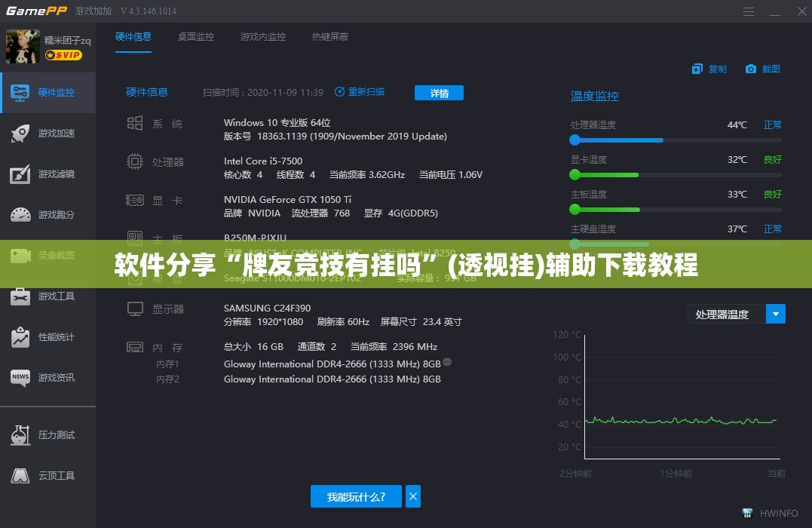
Task: Click the Windows 10 专业版 64位 text
Action: (277, 123)
